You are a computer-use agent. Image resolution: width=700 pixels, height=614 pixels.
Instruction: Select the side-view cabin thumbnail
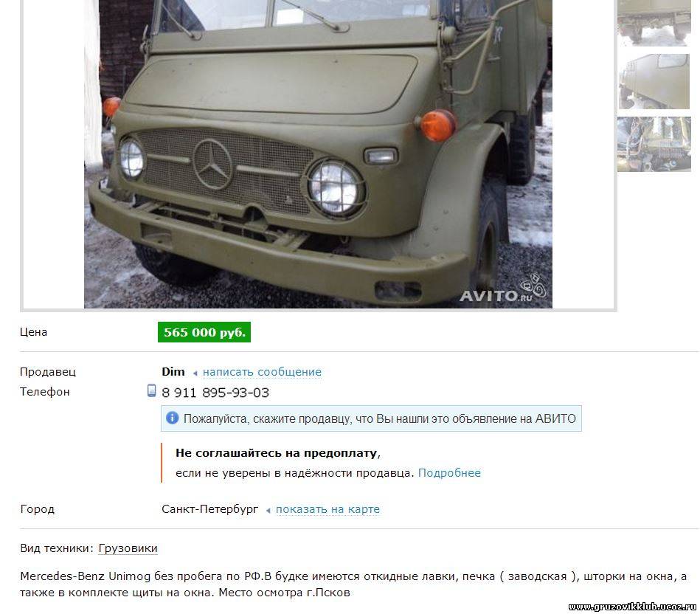[654, 81]
